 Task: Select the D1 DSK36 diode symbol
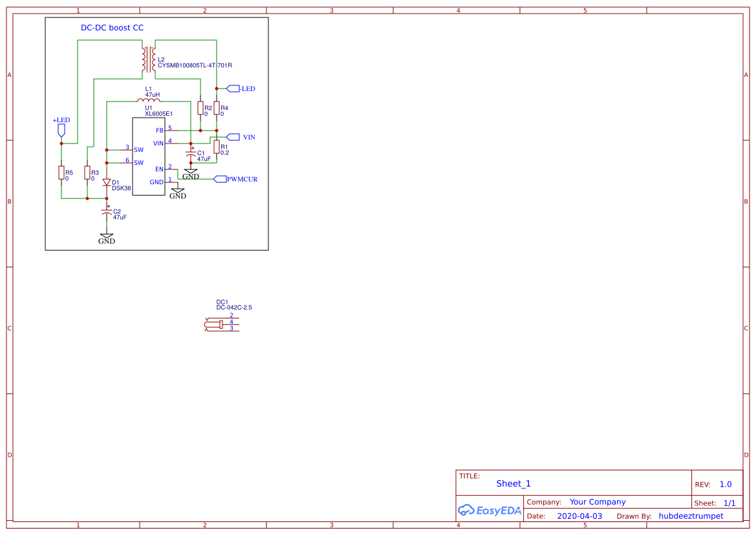tap(107, 183)
